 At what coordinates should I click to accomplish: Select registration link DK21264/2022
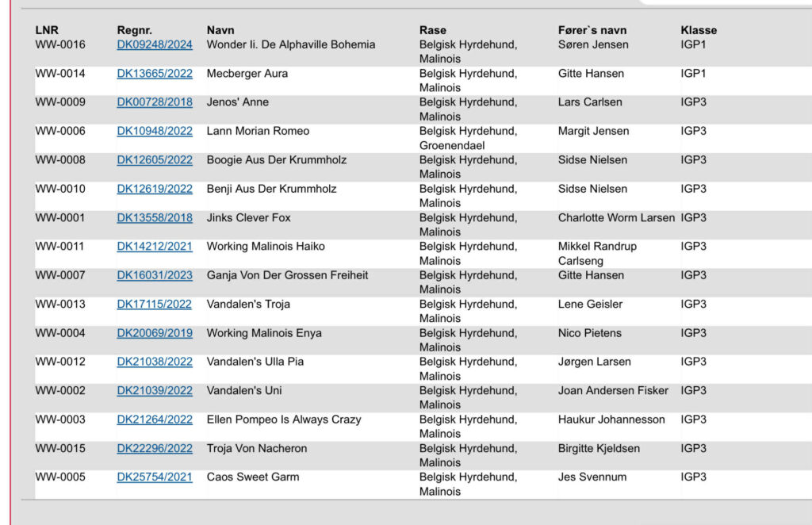(x=155, y=420)
